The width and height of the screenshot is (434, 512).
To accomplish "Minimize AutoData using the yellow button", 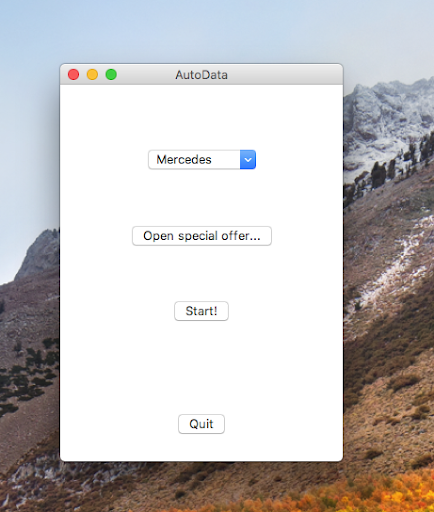I will [x=92, y=74].
